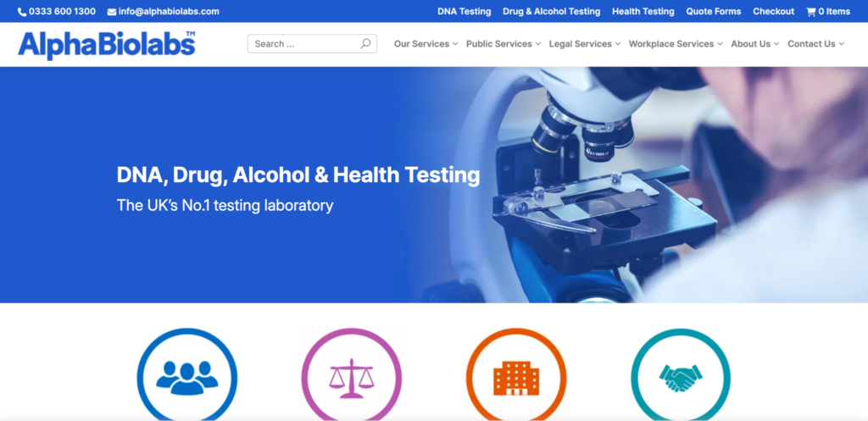This screenshot has width=868, height=421.
Task: Focus the Search input field
Action: pos(312,44)
